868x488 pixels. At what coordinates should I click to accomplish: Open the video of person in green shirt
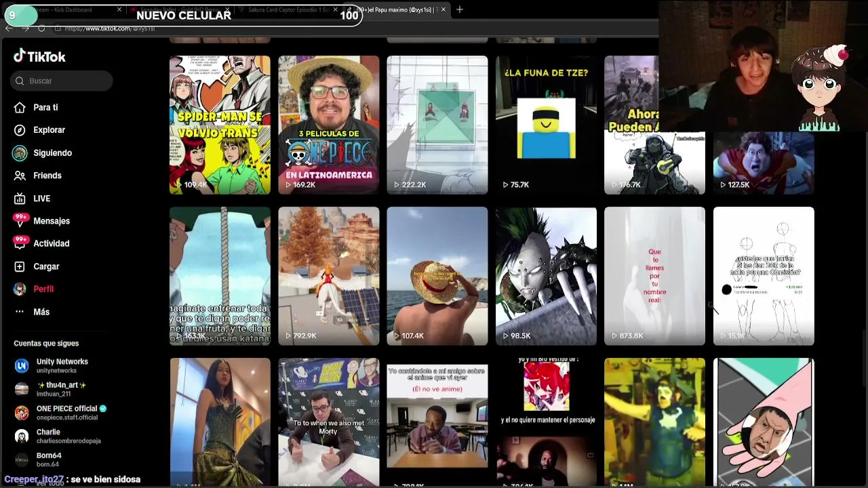pos(654,422)
